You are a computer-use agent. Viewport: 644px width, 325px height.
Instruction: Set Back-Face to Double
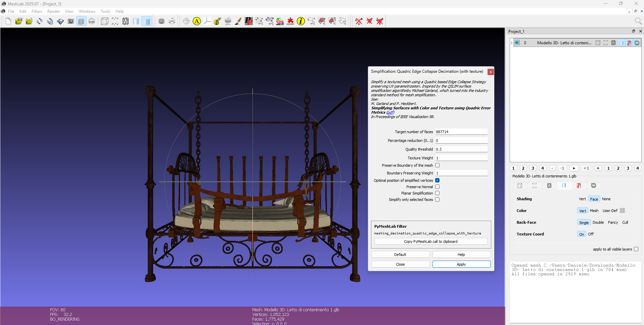tap(598, 222)
